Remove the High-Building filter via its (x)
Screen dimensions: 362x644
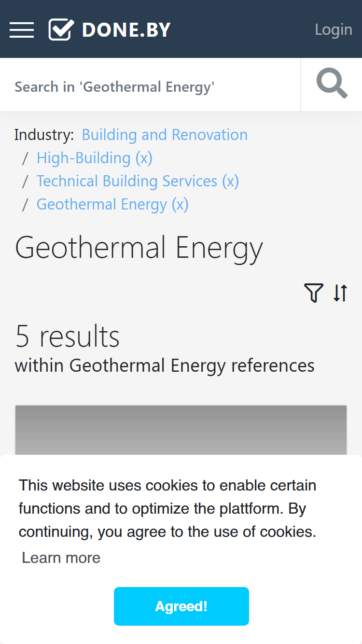(x=144, y=158)
